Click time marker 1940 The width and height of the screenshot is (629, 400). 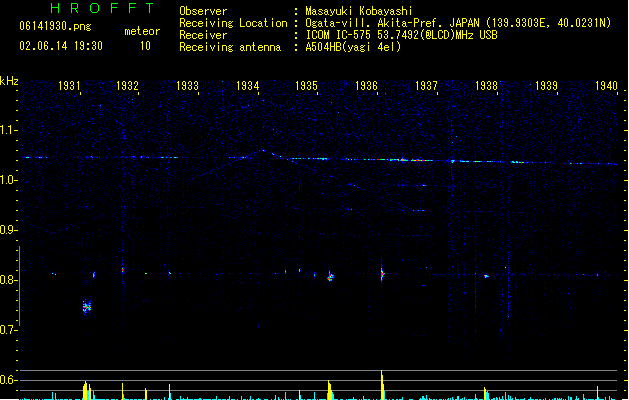[606, 85]
